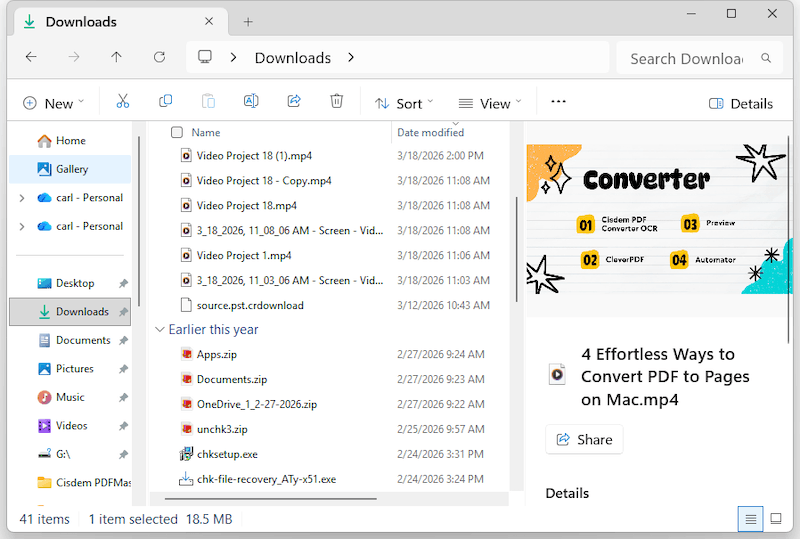Screen dimensions: 800x539
Task: Switch to details list view icon
Action: coord(751,519)
